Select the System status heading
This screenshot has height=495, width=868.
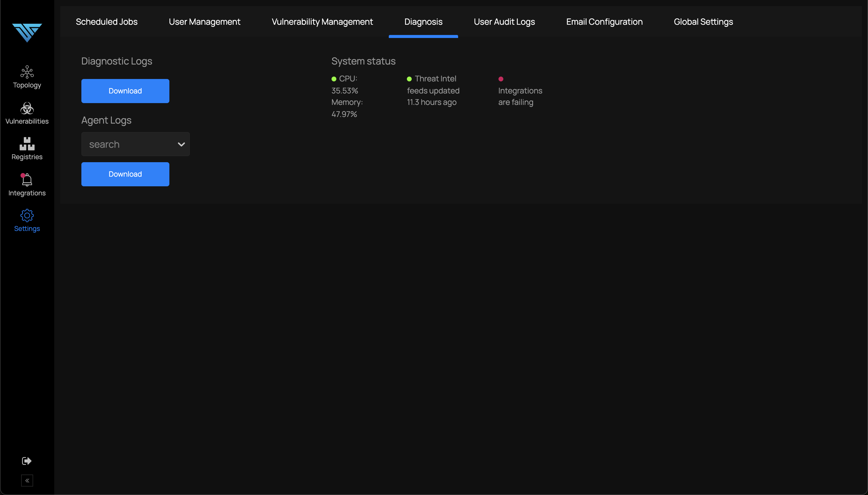tap(363, 61)
